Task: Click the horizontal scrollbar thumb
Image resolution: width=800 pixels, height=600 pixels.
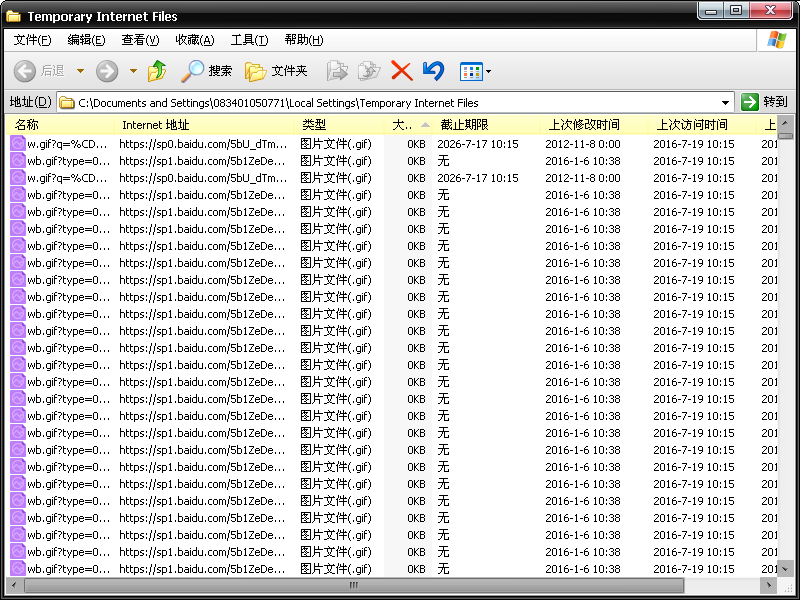Action: click(354, 585)
